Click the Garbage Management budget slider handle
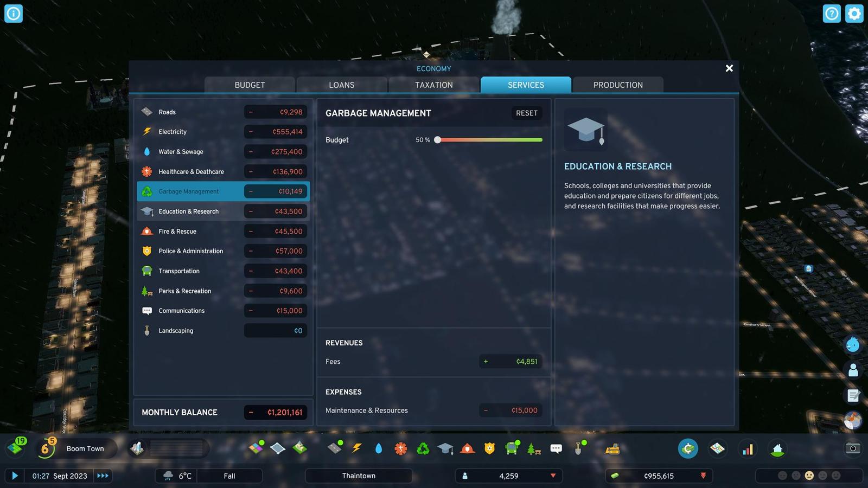 pos(438,140)
